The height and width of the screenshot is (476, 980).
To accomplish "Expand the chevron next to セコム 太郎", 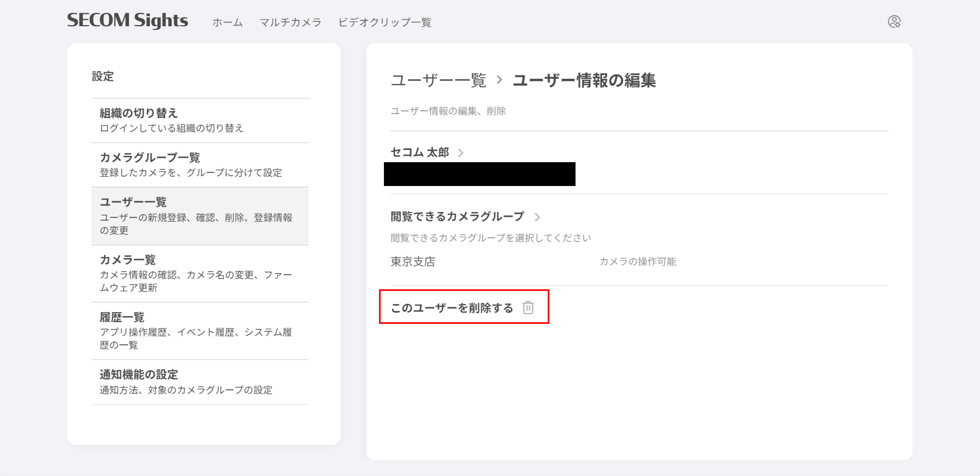I will coord(461,153).
